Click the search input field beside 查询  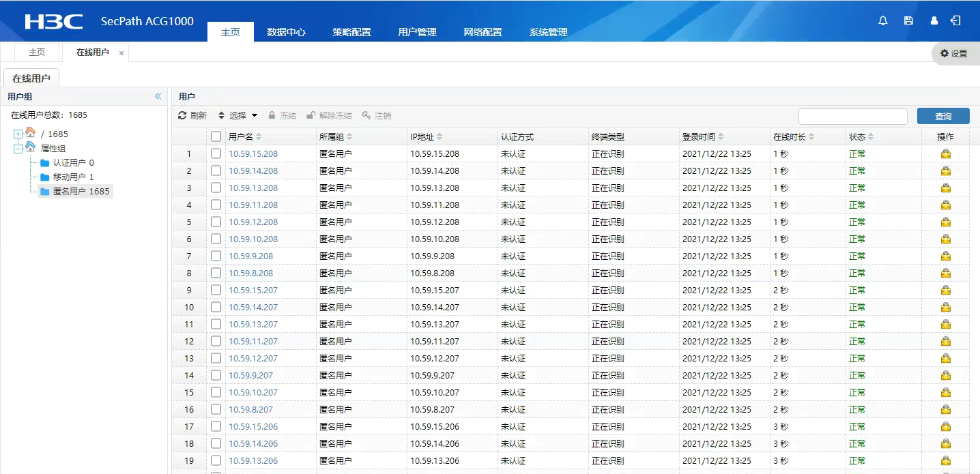[x=852, y=117]
